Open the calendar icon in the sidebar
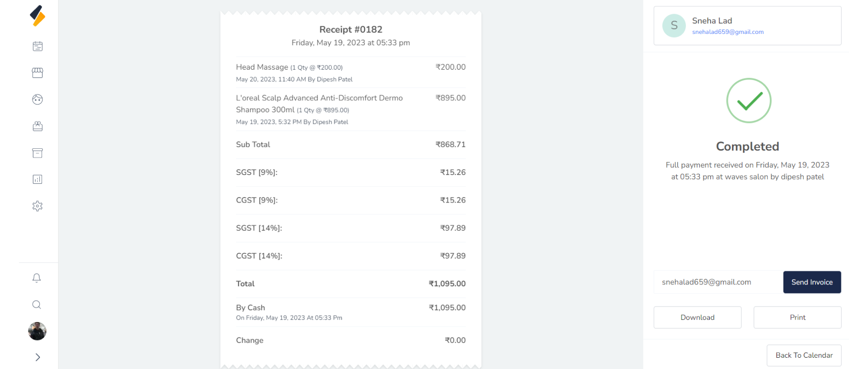The image size is (868, 369). (x=38, y=46)
